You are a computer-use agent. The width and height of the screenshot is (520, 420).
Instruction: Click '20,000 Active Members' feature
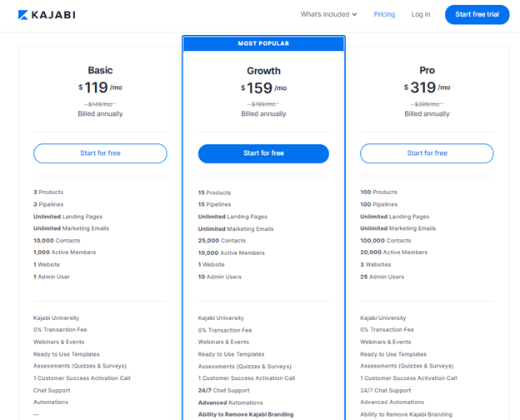(393, 252)
